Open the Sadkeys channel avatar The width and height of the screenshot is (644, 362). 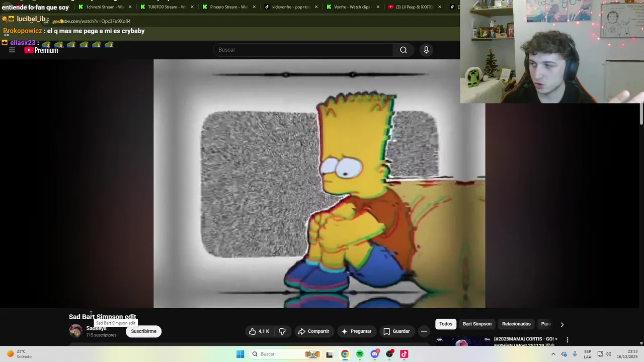point(75,331)
